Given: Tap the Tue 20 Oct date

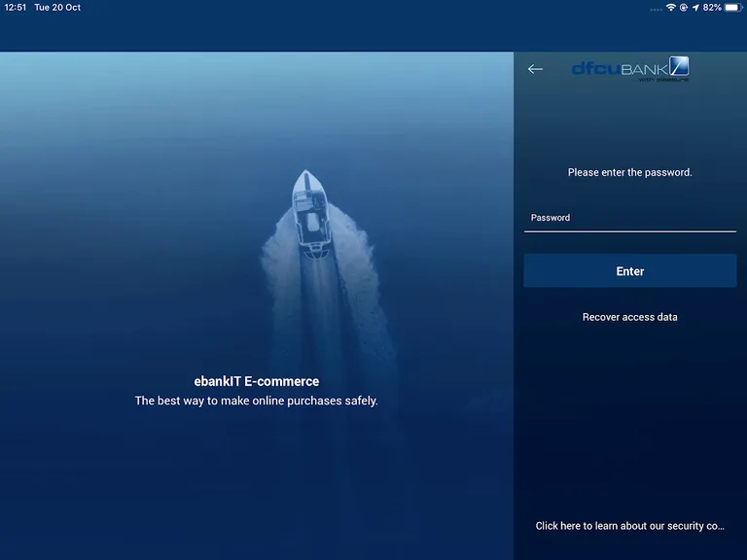Looking at the screenshot, I should point(58,8).
